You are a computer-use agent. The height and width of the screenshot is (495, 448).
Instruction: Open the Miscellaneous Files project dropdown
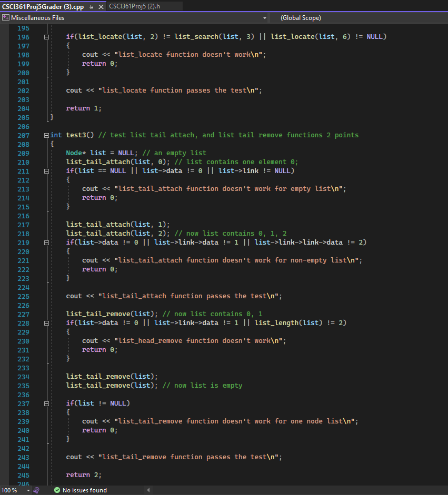264,17
